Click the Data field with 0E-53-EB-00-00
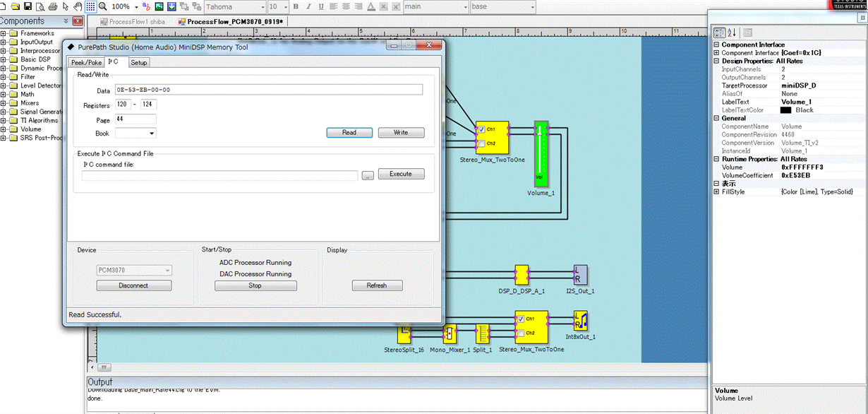 [x=269, y=90]
